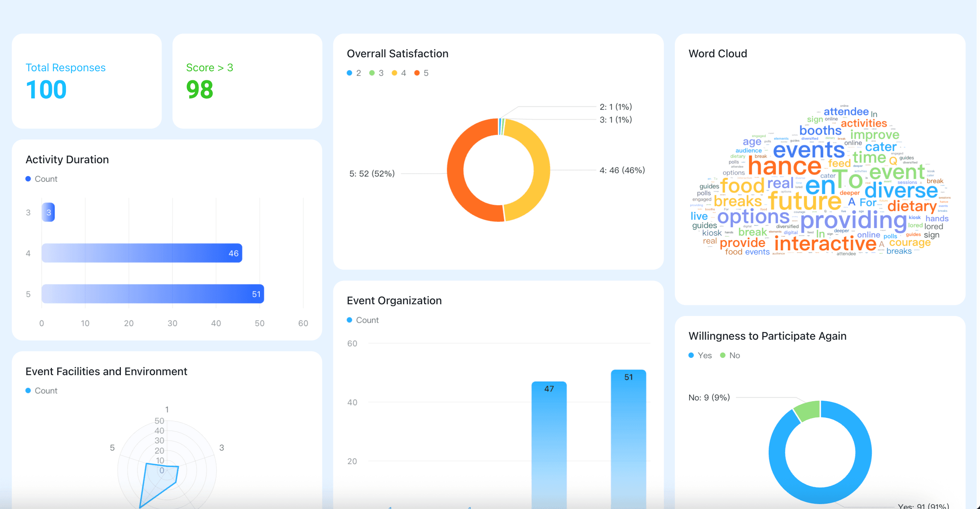
Task: Click the Score > 3 card
Action: 247,81
